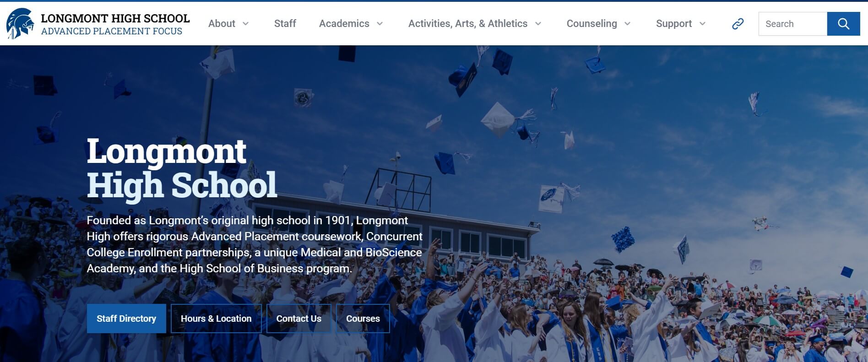Submit search with the magnifying glass button
This screenshot has width=868, height=362.
coord(843,24)
